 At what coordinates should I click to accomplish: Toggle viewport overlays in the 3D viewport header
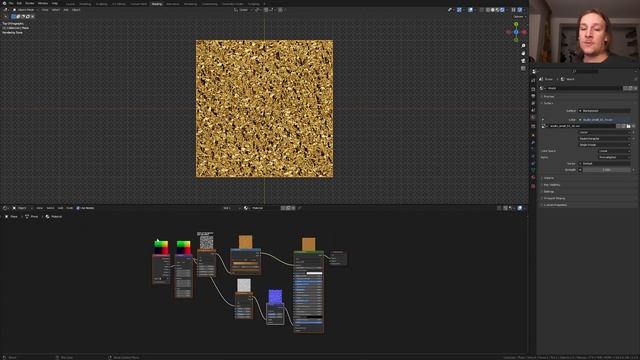(x=471, y=10)
